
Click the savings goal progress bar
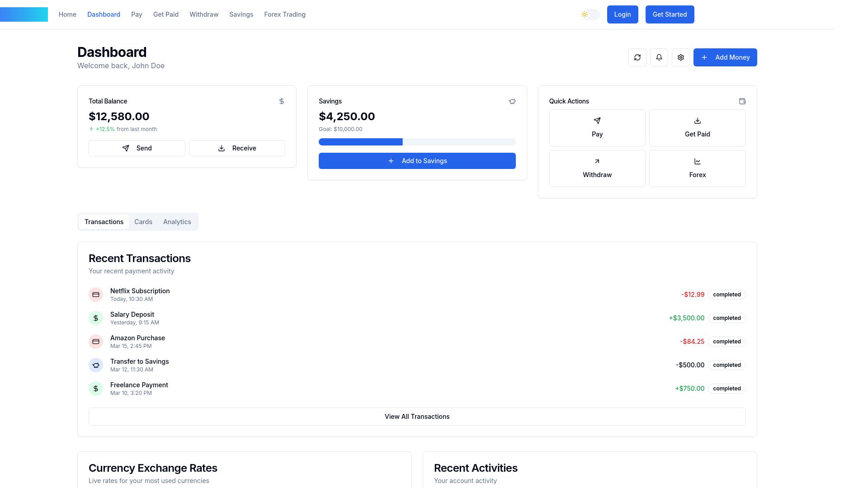pyautogui.click(x=417, y=142)
